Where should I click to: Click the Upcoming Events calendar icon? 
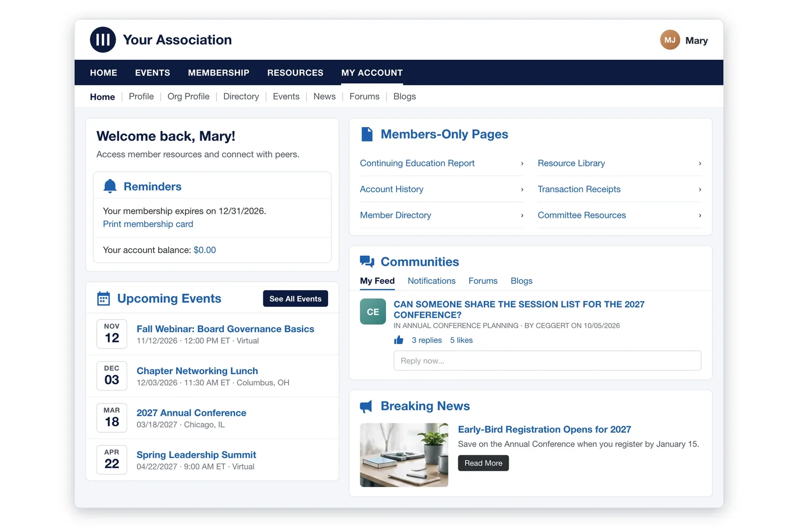click(103, 298)
